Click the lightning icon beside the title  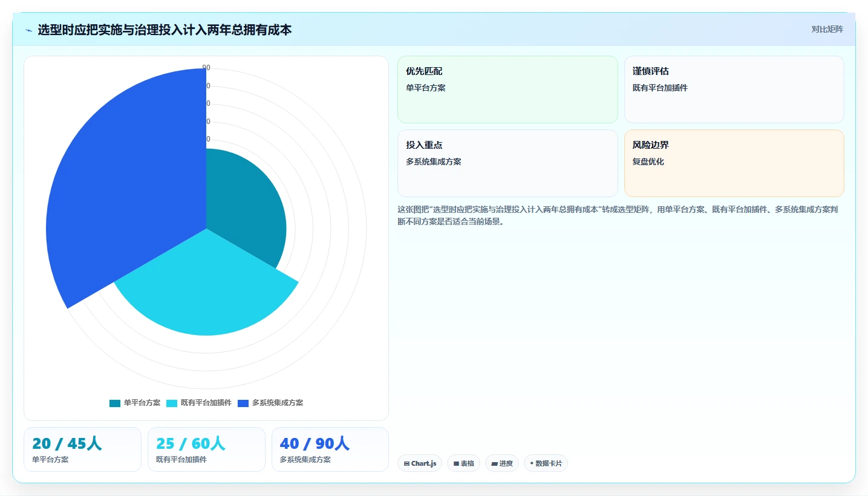pyautogui.click(x=28, y=30)
